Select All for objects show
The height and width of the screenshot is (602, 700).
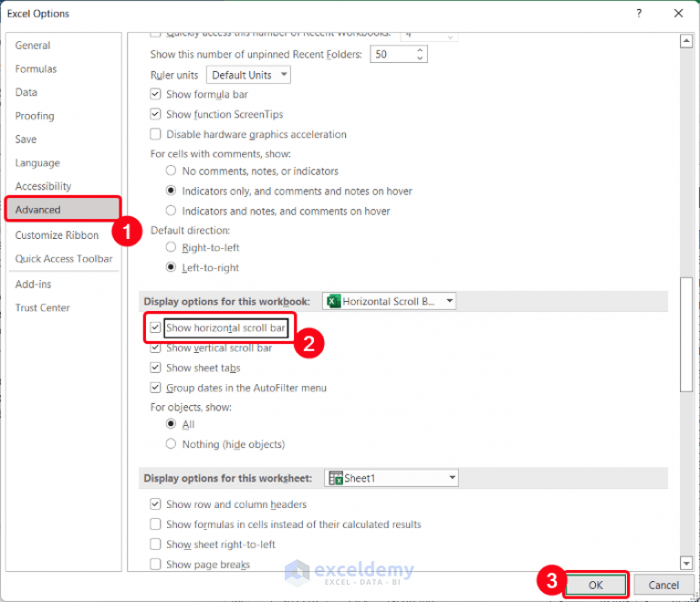tap(171, 423)
